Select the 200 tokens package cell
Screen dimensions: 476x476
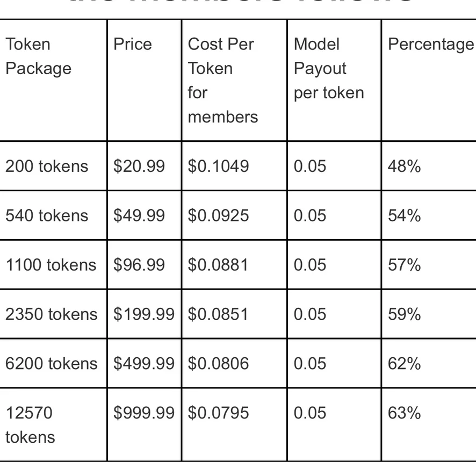47,166
